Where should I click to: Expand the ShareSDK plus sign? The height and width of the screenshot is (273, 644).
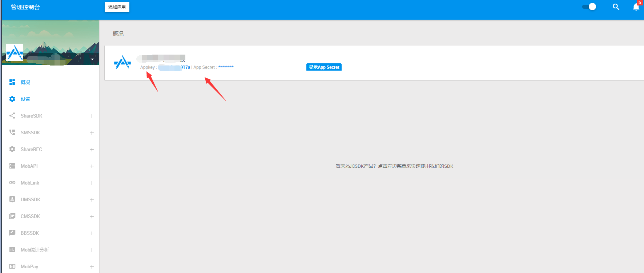point(92,116)
